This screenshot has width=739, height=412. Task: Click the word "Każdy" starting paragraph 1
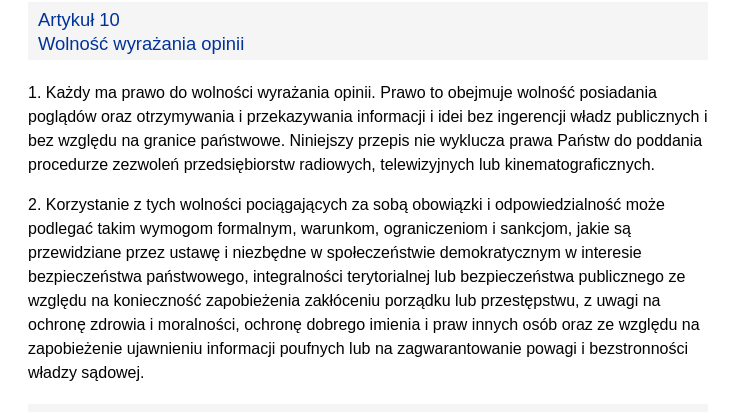click(x=65, y=92)
